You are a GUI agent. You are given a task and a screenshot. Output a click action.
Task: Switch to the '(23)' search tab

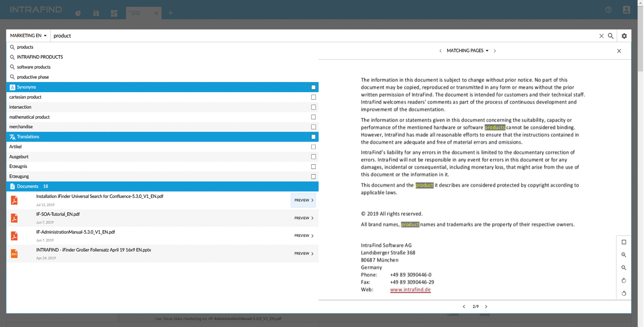point(135,13)
